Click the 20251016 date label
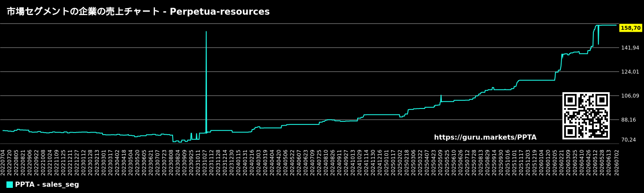 tap(507, 163)
